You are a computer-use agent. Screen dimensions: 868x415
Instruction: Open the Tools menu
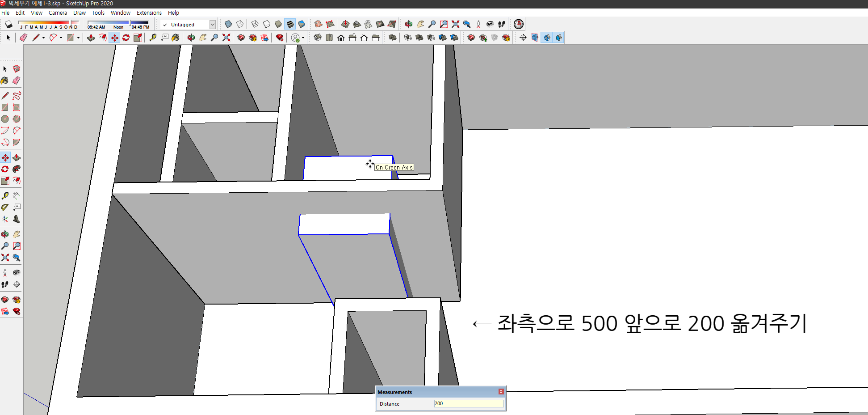(x=98, y=13)
